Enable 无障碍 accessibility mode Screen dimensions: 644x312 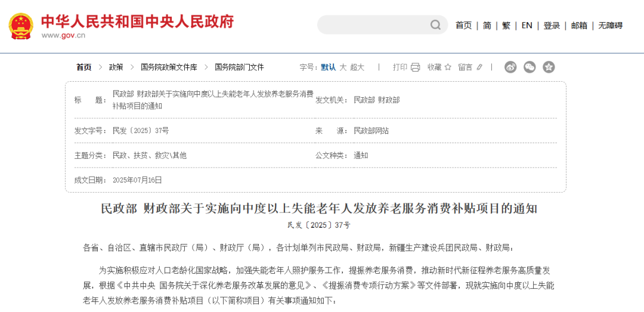610,25
